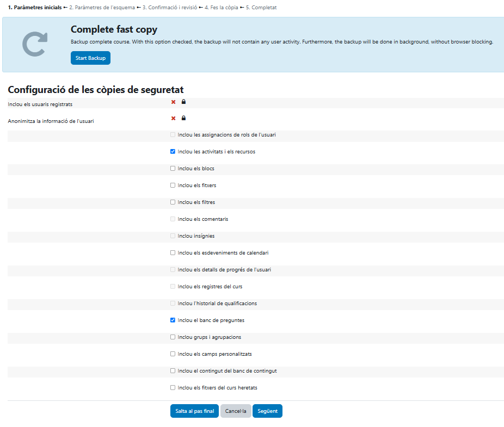Tick the Inclou els fitxers checkbox
Image resolution: width=504 pixels, height=427 pixels.
coord(173,185)
